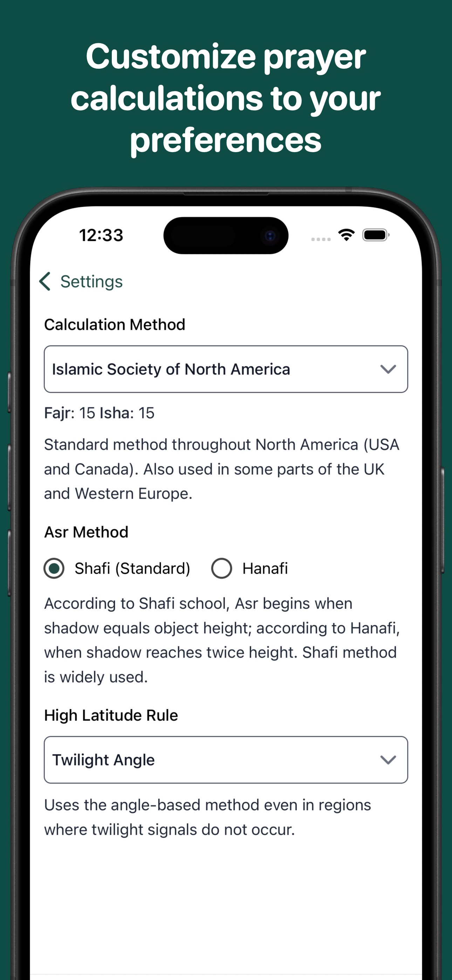Click the Twilight Angle chevron arrow
Image resolution: width=452 pixels, height=980 pixels.
pyautogui.click(x=388, y=760)
